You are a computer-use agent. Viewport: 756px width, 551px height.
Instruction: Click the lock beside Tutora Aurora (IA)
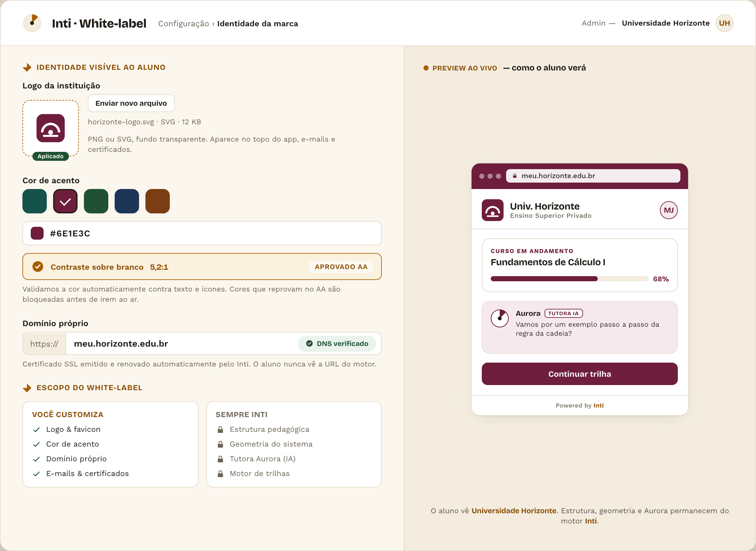[x=220, y=459]
